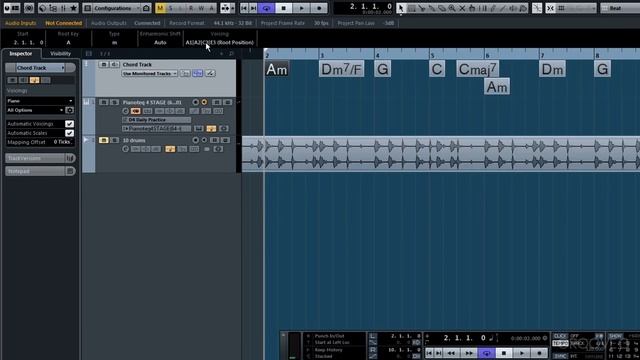Click the Track Versions section icon
The height and width of the screenshot is (360, 640).
[x=70, y=158]
